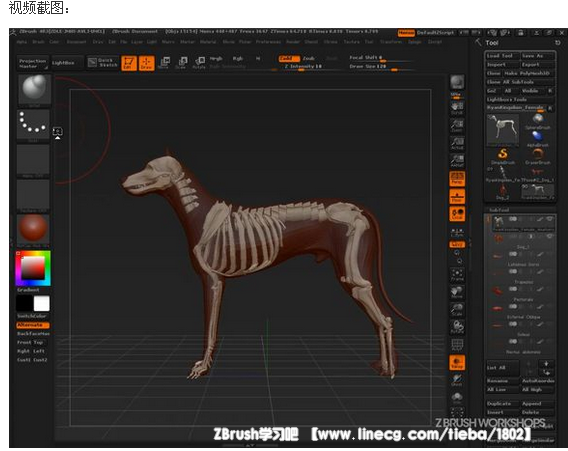Toggle Trapezius subtool polypaint brush icon
Screen dimensions: 568x451
(x=540, y=271)
